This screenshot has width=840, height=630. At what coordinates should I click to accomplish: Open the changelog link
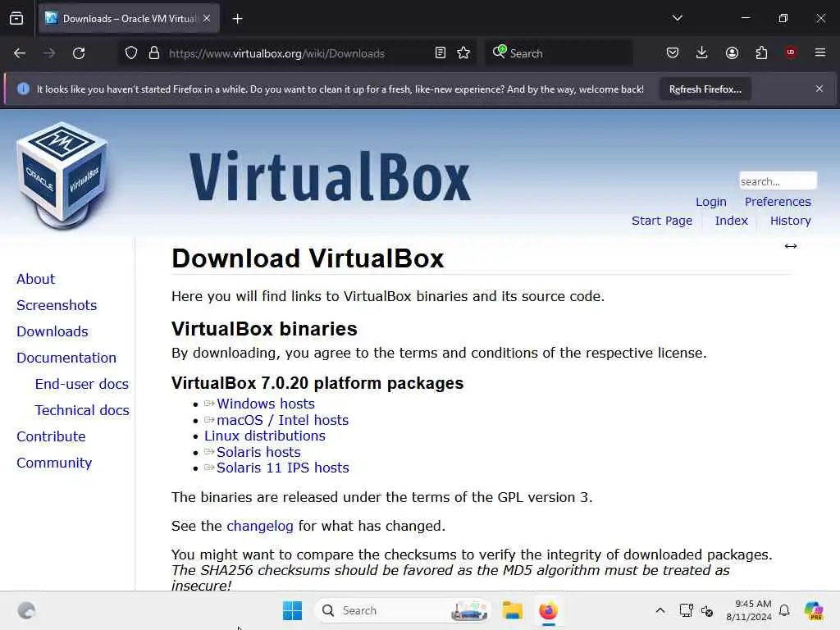tap(260, 526)
